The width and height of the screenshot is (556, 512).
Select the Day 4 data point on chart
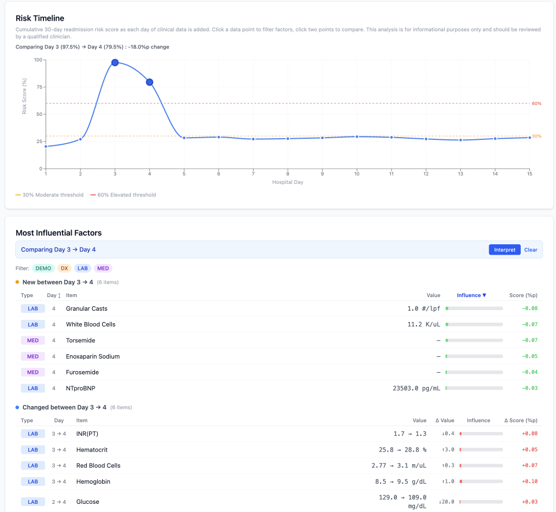[150, 82]
